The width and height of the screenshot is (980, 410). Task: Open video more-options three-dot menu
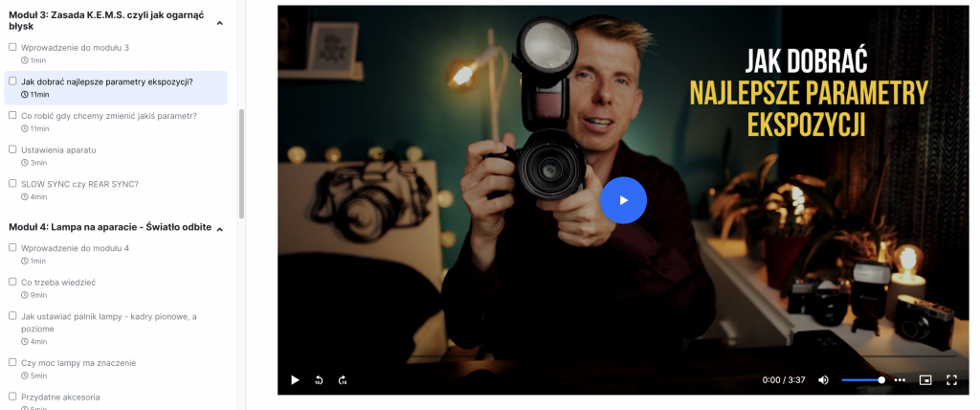click(x=900, y=380)
